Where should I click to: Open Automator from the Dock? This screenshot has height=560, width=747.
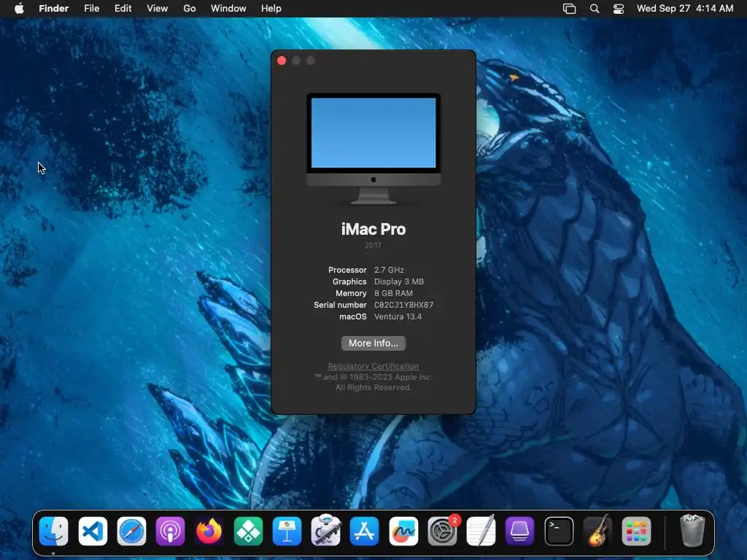pos(326,531)
